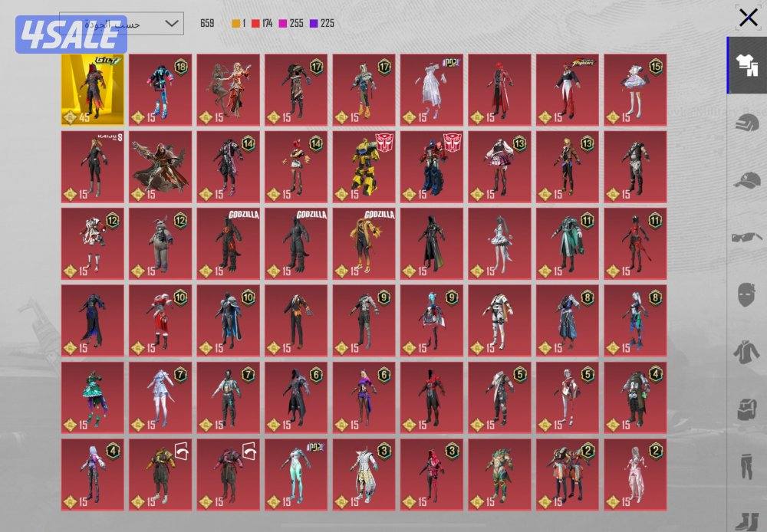Image resolution: width=767 pixels, height=532 pixels.
Task: Filter by red rarity swatch showing 174
Action: pos(256,24)
